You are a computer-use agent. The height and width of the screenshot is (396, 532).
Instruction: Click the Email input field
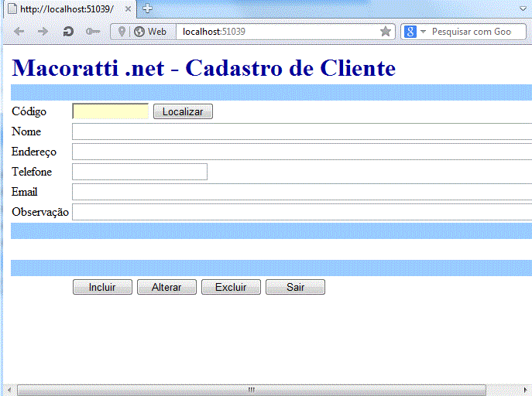[x=302, y=192]
